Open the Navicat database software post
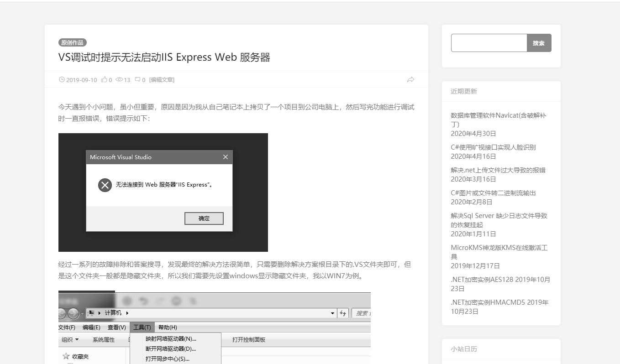 pyautogui.click(x=498, y=120)
